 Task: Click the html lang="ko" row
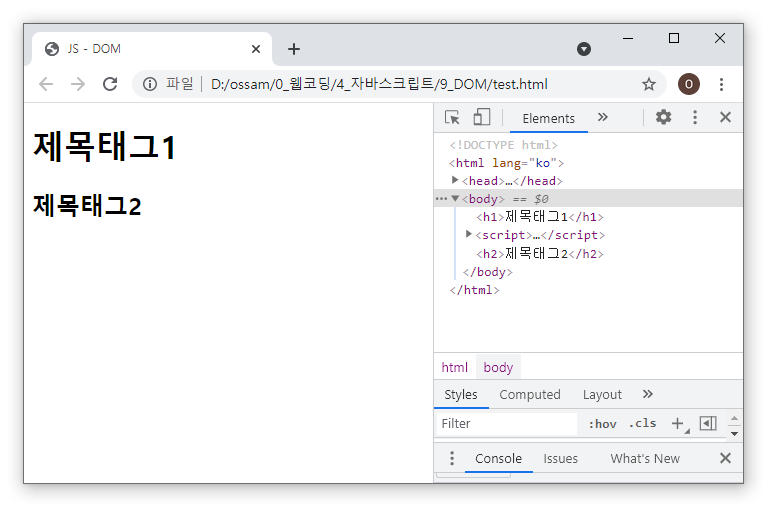click(x=506, y=162)
